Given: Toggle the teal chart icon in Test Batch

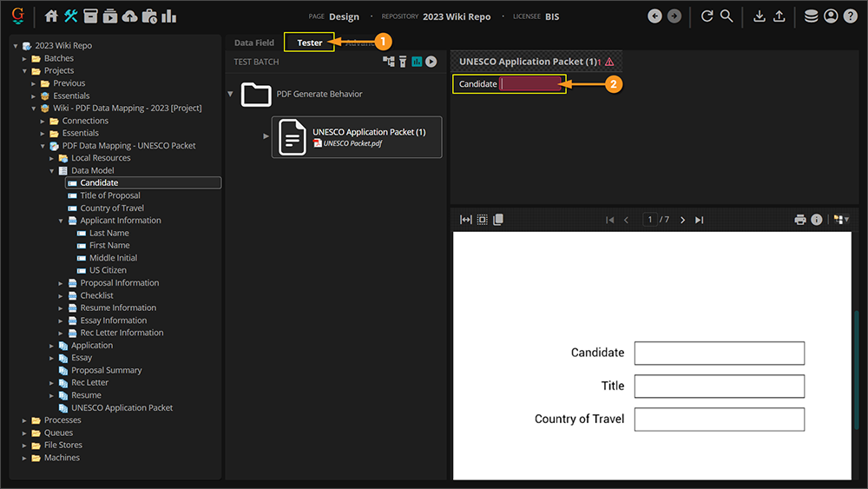Looking at the screenshot, I should pos(417,62).
